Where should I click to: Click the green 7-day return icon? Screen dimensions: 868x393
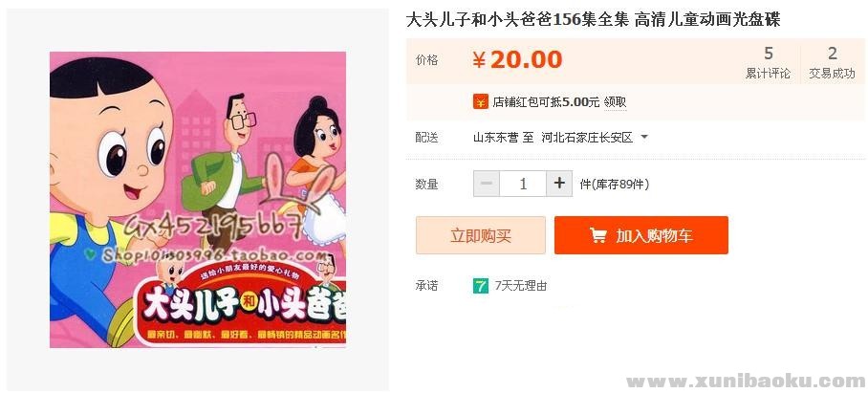coord(481,286)
